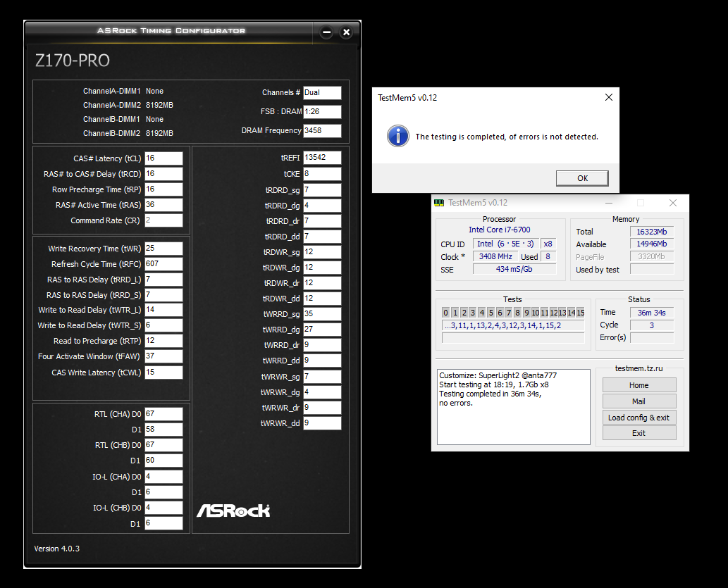Close the TestMem5 main window

click(x=673, y=203)
